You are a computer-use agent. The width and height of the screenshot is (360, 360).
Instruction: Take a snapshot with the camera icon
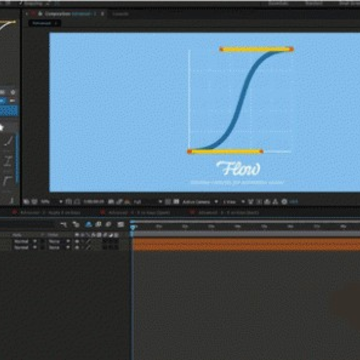tap(111, 202)
